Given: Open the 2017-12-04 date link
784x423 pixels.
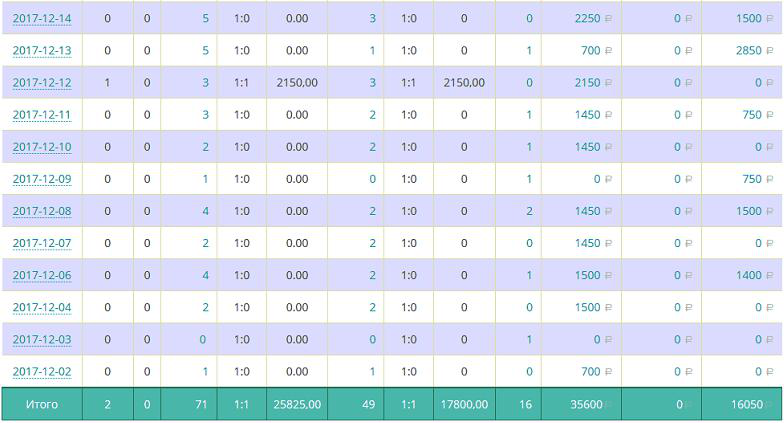Looking at the screenshot, I should click(41, 307).
